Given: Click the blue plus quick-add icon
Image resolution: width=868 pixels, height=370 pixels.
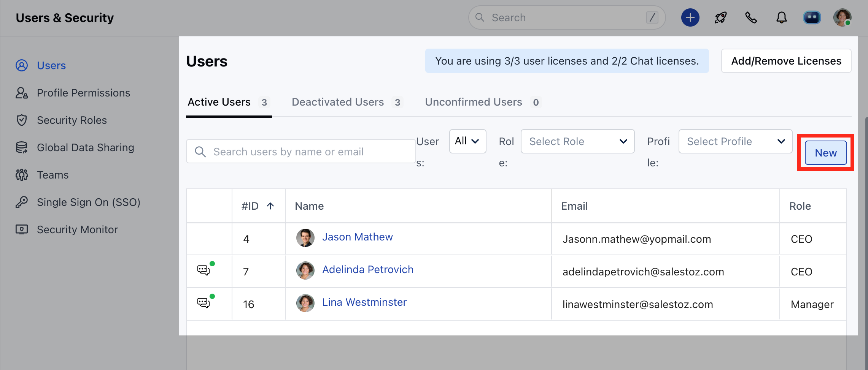Looking at the screenshot, I should point(690,17).
